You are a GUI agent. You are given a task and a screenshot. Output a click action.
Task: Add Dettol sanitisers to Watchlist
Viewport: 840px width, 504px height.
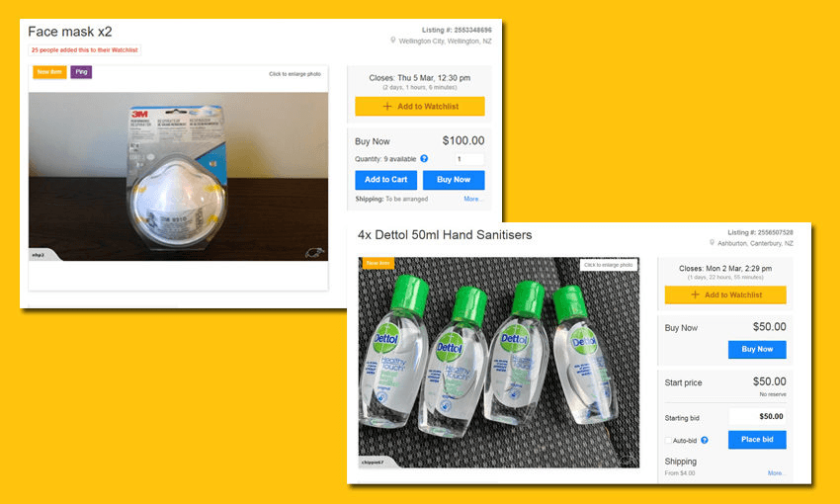[x=725, y=294]
